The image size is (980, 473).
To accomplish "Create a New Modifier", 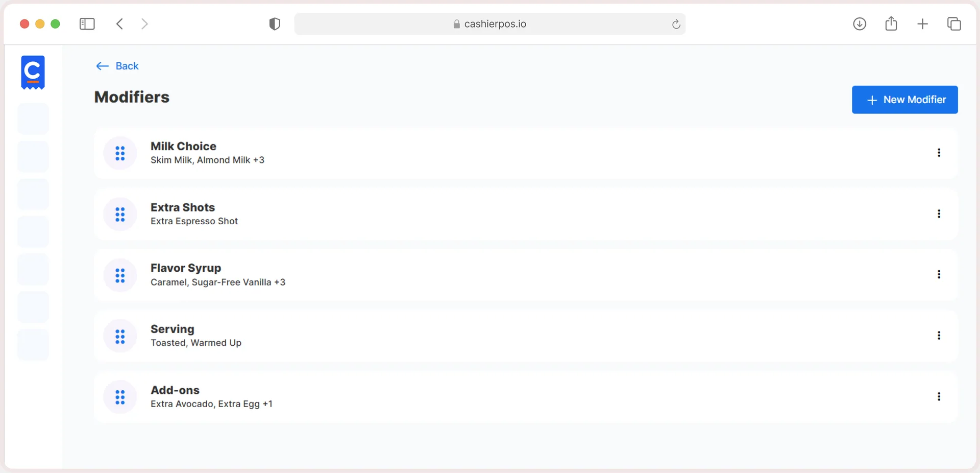I will coord(904,100).
